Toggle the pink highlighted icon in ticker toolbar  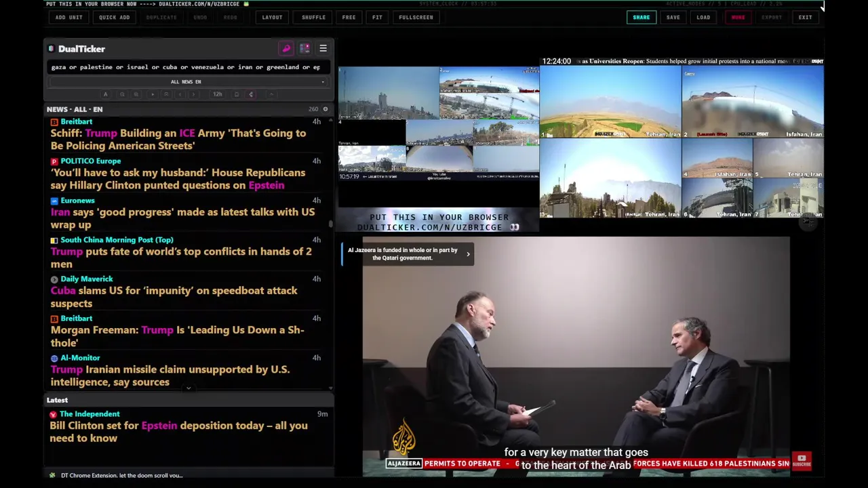tap(251, 94)
